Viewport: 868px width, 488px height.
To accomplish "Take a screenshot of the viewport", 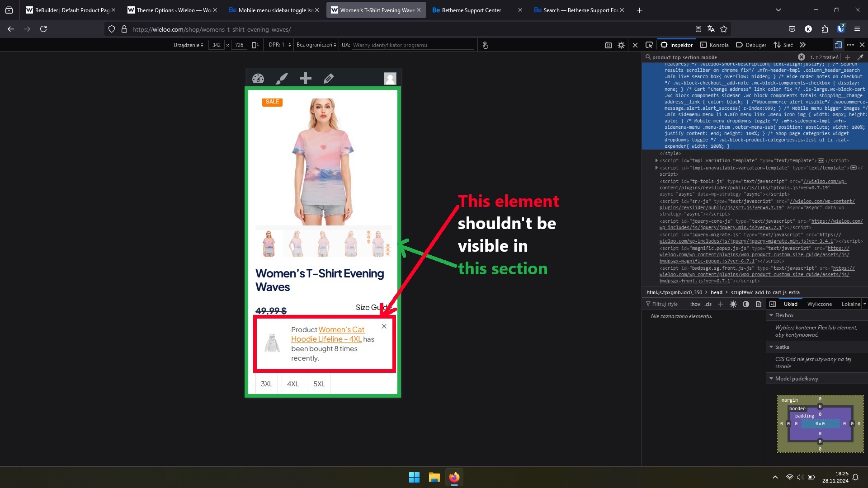I will click(609, 45).
